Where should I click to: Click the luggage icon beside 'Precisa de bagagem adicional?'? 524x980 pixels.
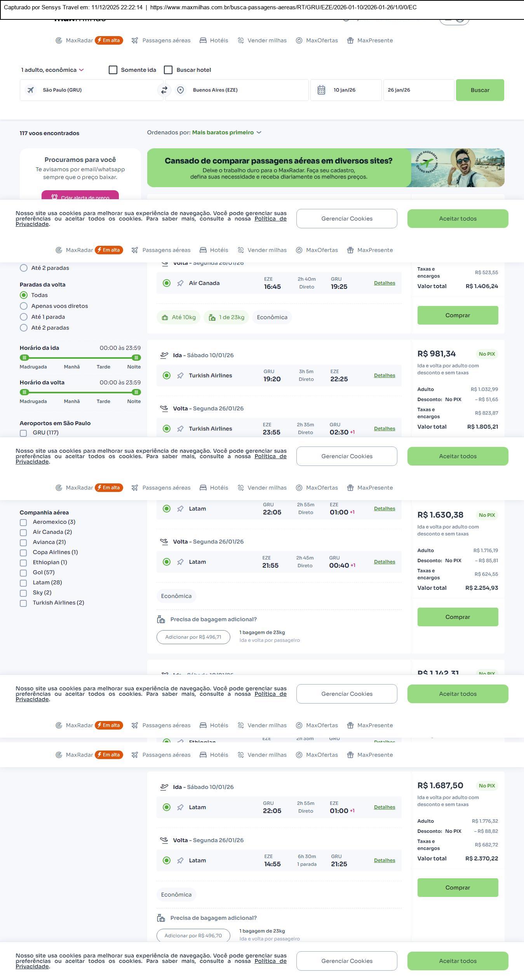[x=161, y=619]
